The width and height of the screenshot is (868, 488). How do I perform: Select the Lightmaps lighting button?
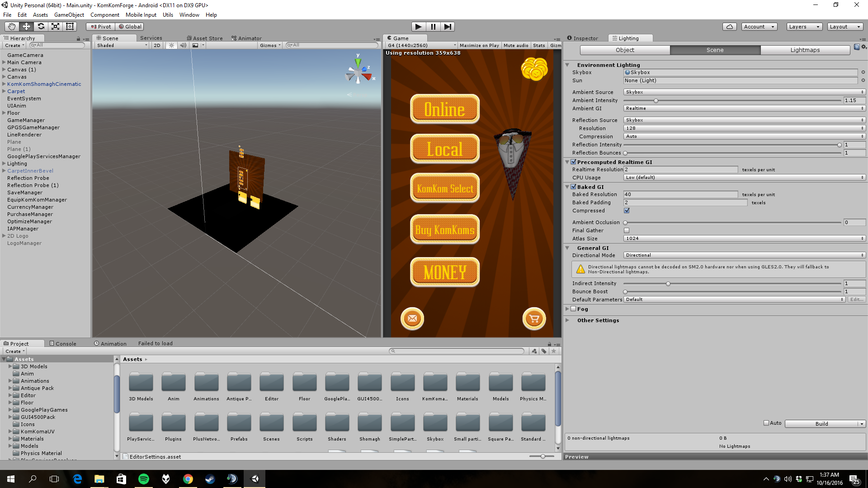tap(805, 50)
